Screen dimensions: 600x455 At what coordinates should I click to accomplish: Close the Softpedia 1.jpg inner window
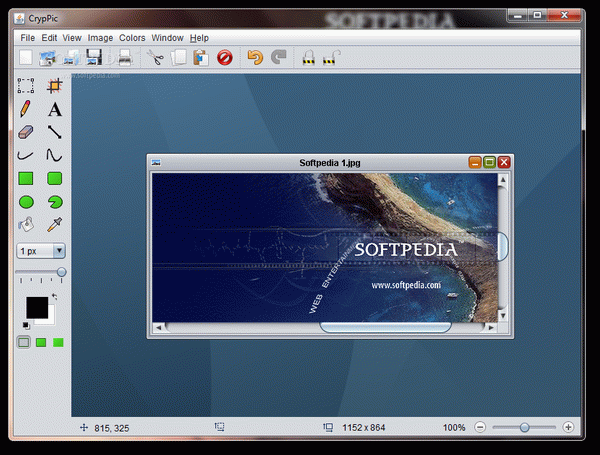coord(504,162)
